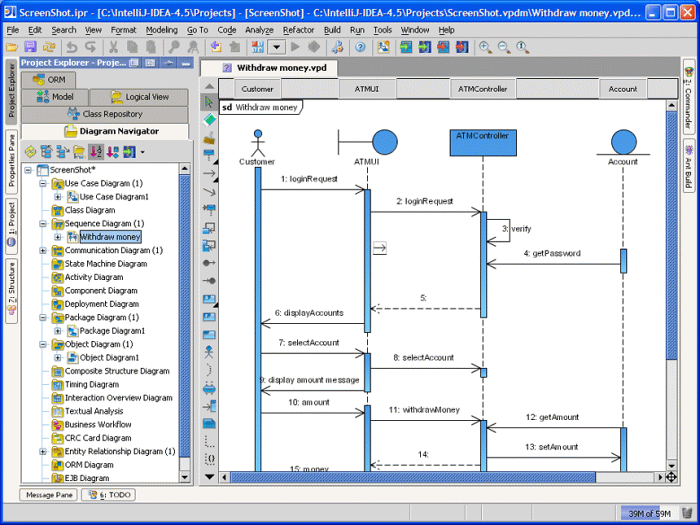Collapse the Package Diagram (1) node
700x525 pixels.
coord(43,317)
